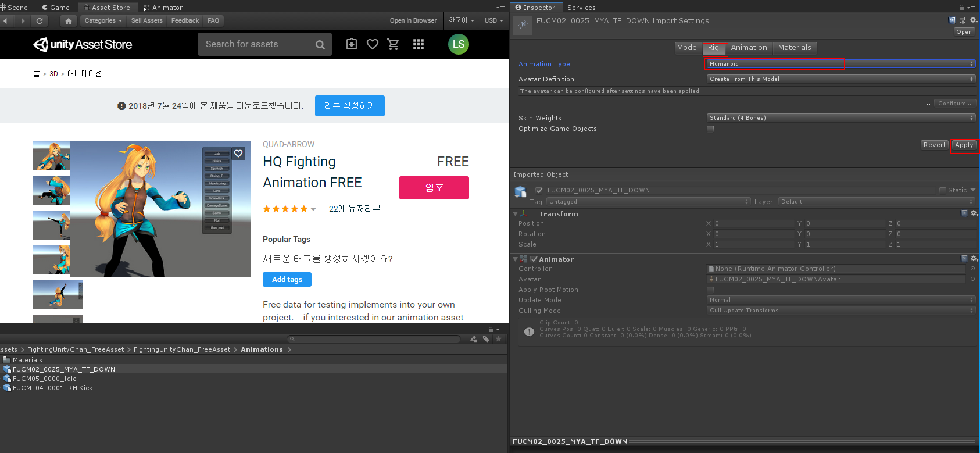Toggle the Animator enabled checkbox
The image size is (980, 453).
coord(534,259)
